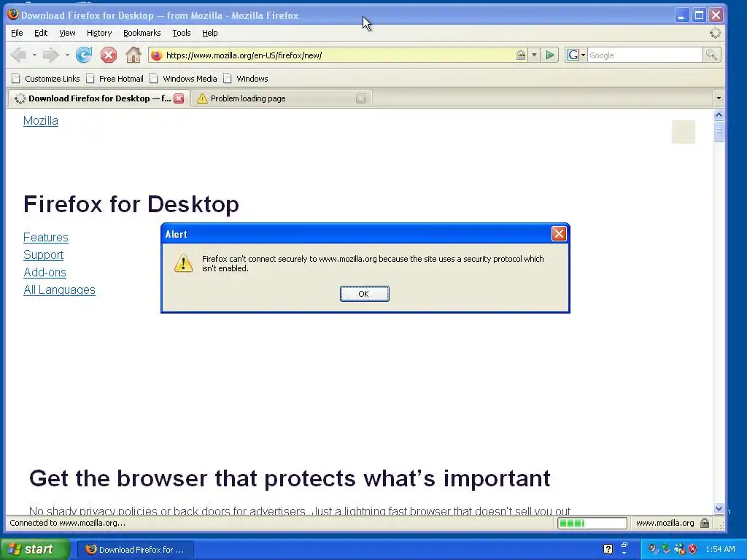
Task: Open the Google search engine selector dropdown
Action: (x=576, y=55)
